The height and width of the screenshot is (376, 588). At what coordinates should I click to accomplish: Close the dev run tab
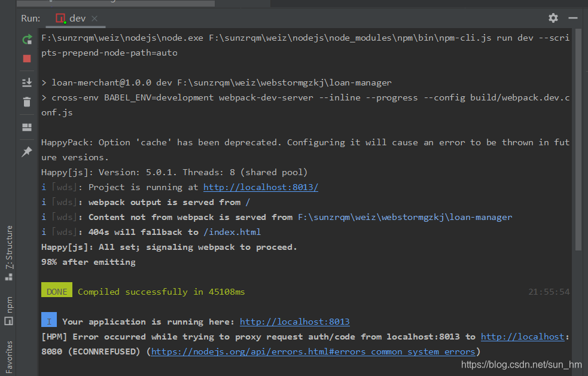(x=95, y=19)
